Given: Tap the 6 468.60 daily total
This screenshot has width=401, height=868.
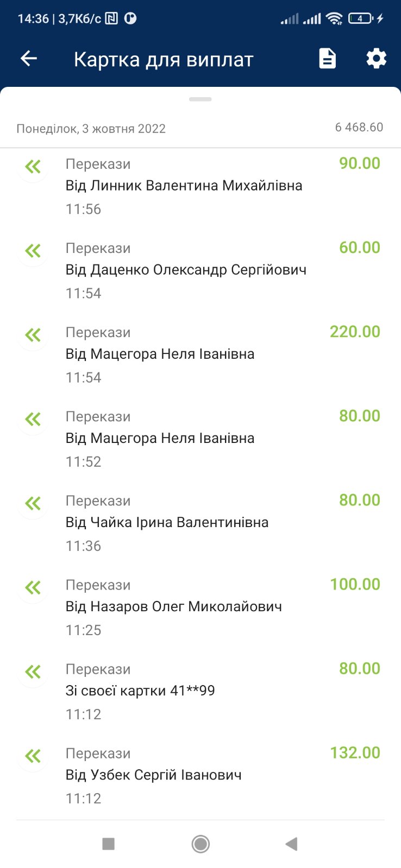Looking at the screenshot, I should (359, 128).
